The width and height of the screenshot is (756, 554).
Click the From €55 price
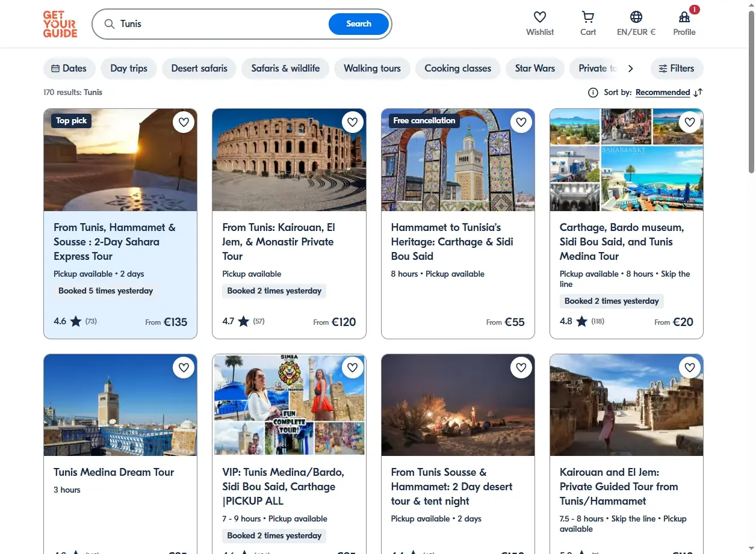click(506, 322)
